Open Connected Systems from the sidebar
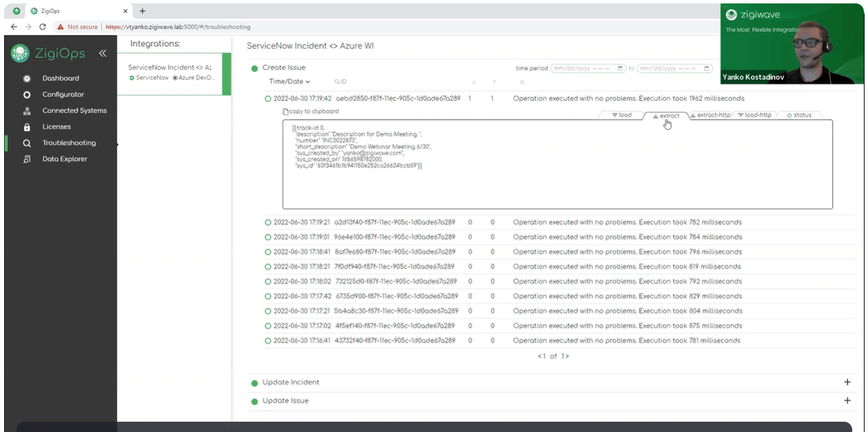The height and width of the screenshot is (432, 868). tap(75, 111)
